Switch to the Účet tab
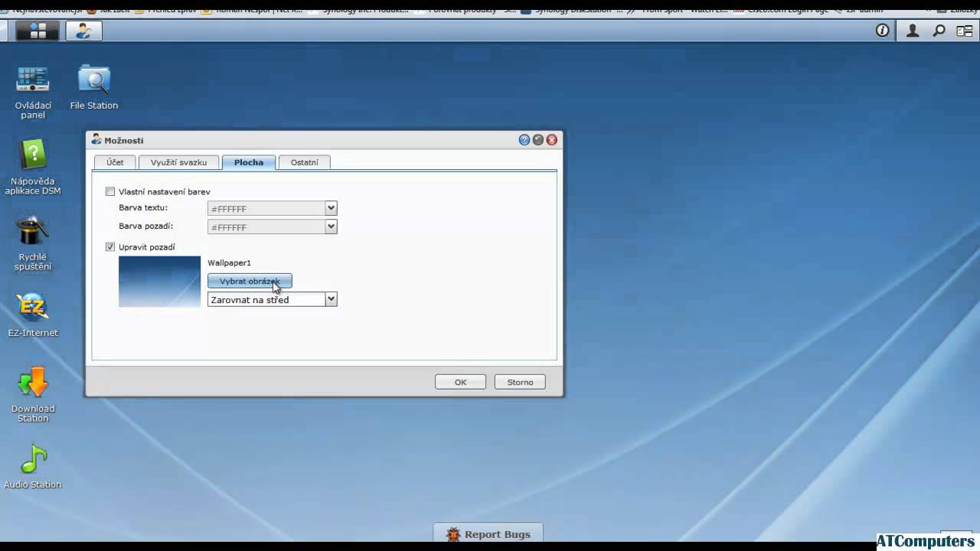980x551 pixels. coord(115,162)
